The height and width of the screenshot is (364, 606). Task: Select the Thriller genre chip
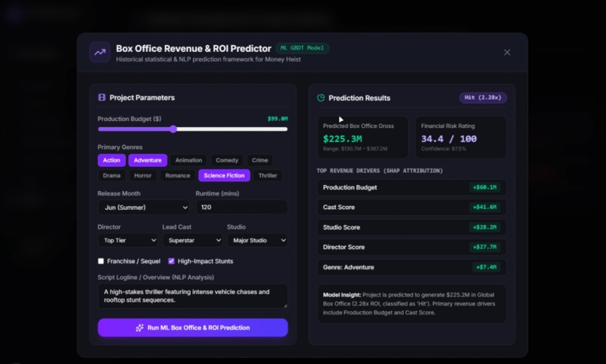pyautogui.click(x=268, y=175)
